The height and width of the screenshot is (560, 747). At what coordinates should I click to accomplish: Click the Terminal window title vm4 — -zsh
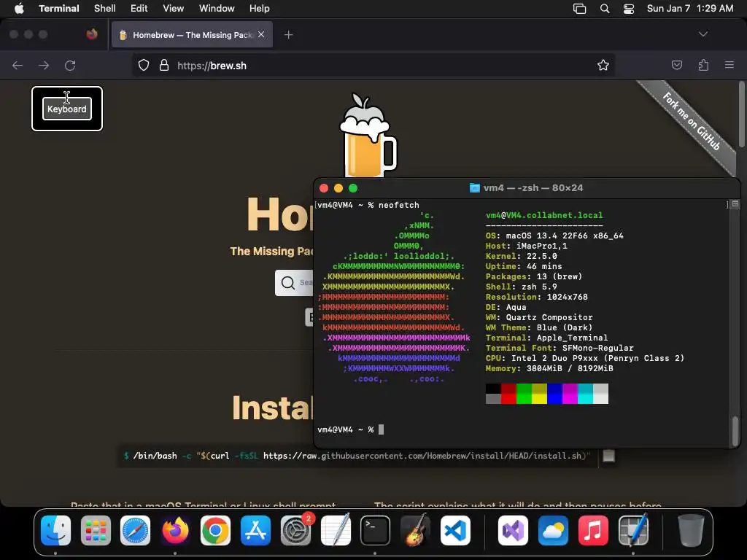coord(533,187)
